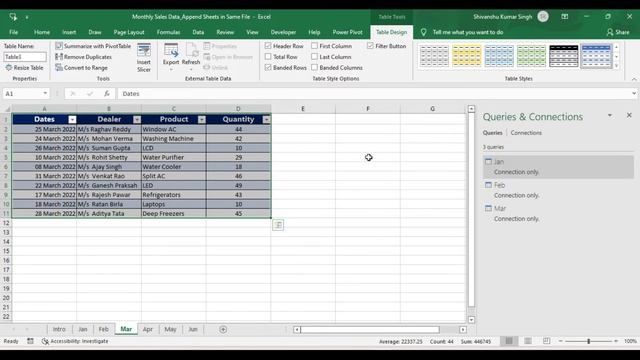Switch to the Jan sheet tab
This screenshot has width=640, height=360.
[x=83, y=329]
